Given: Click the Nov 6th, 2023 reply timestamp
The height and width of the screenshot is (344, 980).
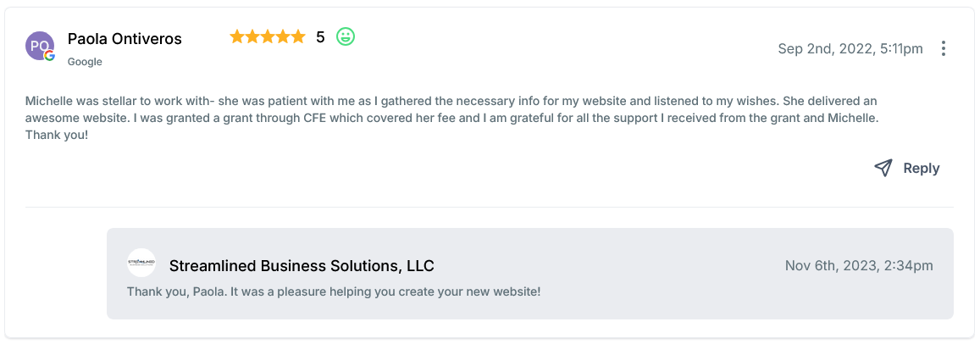Looking at the screenshot, I should [x=859, y=266].
